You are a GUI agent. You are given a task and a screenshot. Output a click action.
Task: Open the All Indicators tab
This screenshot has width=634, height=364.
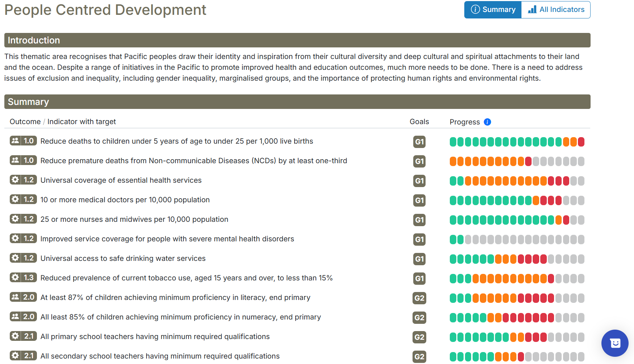coord(556,10)
